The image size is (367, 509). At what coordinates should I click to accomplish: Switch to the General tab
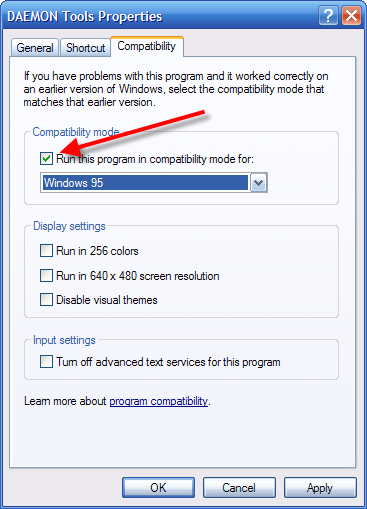pos(35,48)
